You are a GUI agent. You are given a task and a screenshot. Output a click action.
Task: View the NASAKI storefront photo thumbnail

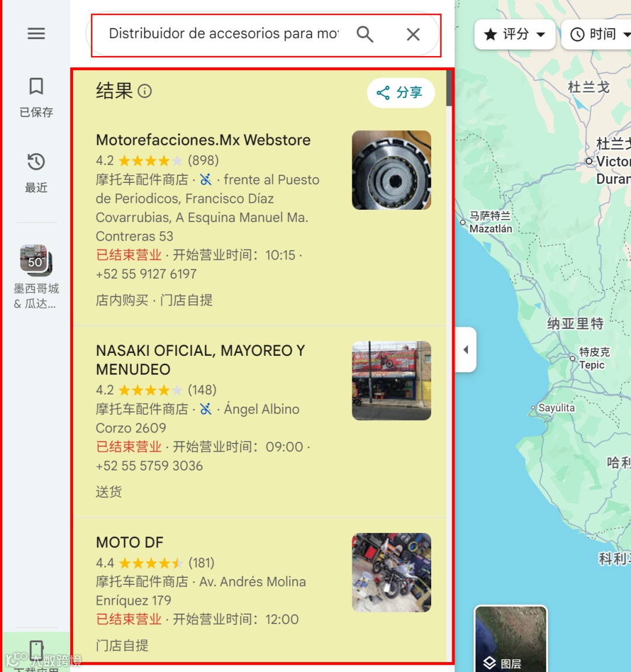click(x=391, y=380)
